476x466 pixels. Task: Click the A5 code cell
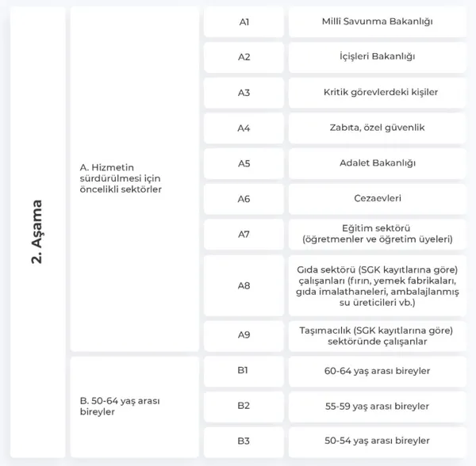coord(244,163)
